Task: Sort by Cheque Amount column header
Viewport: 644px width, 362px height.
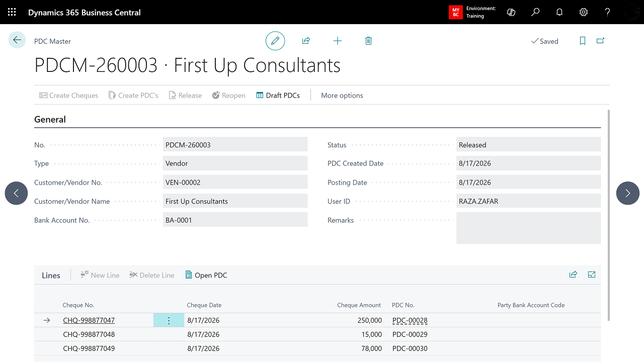Action: (x=359, y=305)
